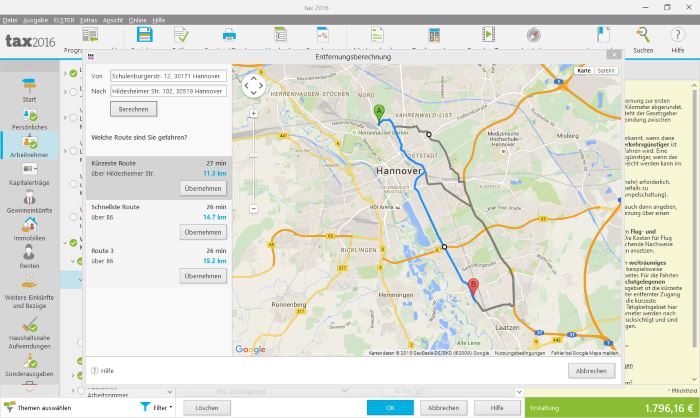Accept Kürzeste Route with Übernehmen
700x418 pixels.
[x=203, y=188]
